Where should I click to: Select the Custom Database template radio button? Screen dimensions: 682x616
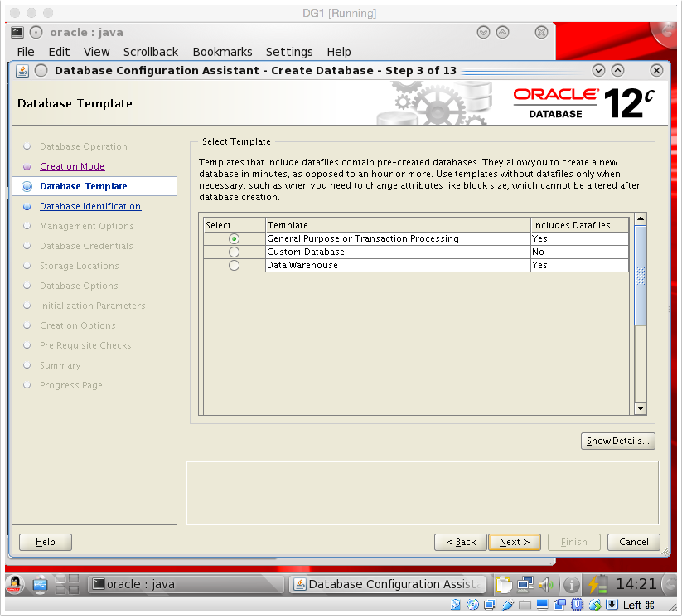tap(234, 252)
